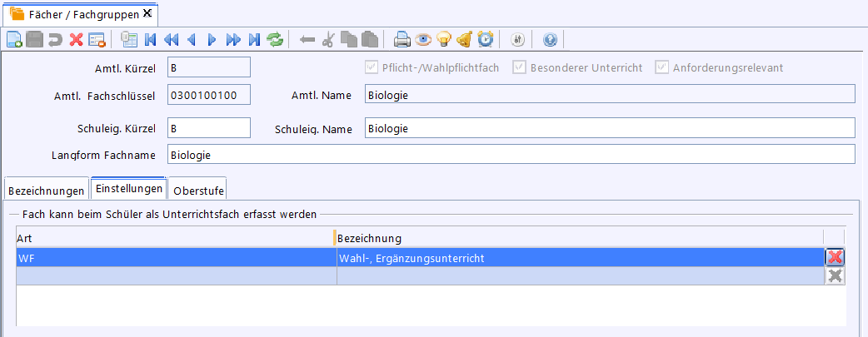The image size is (868, 337).
Task: Skip back several records with double-left arrow
Action: point(171,39)
